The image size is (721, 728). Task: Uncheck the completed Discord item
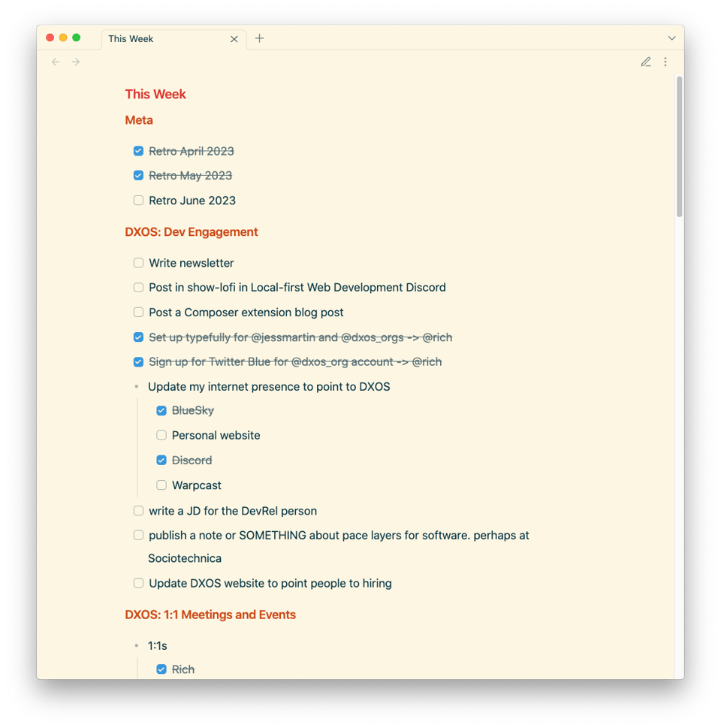(x=161, y=460)
